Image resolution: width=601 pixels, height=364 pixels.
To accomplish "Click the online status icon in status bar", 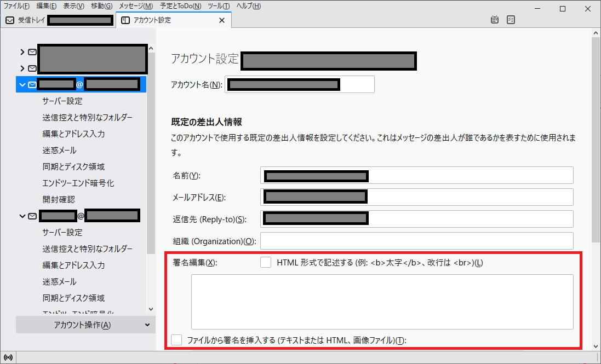I will click(8, 357).
